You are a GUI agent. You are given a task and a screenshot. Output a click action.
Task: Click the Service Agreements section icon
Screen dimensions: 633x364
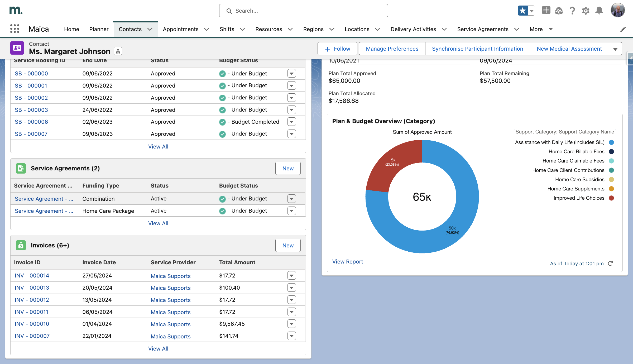click(x=21, y=168)
